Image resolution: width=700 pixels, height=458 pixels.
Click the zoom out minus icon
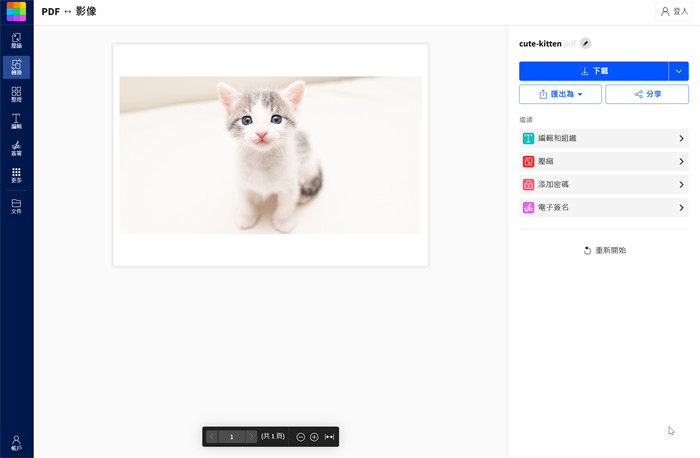(x=301, y=437)
